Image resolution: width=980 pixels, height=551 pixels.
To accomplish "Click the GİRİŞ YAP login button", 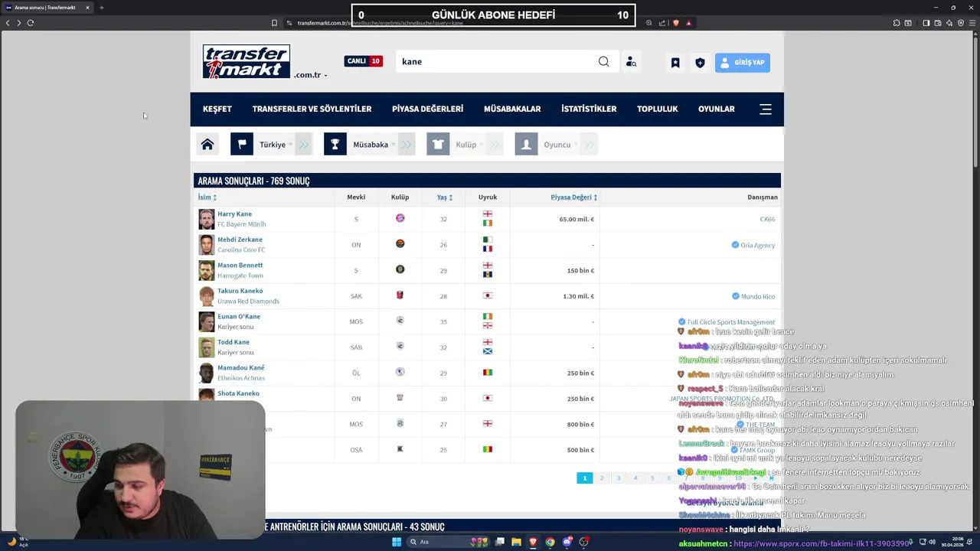I will (x=743, y=63).
